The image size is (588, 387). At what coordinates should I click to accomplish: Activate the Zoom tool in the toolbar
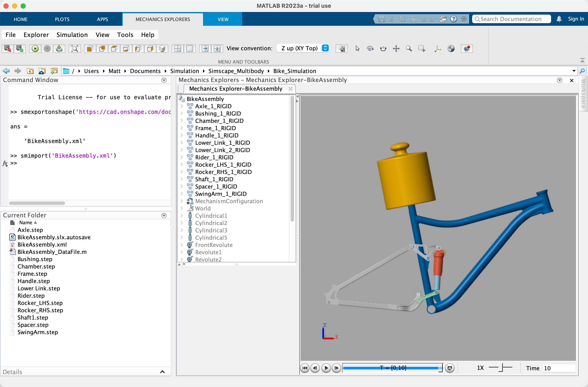point(409,49)
